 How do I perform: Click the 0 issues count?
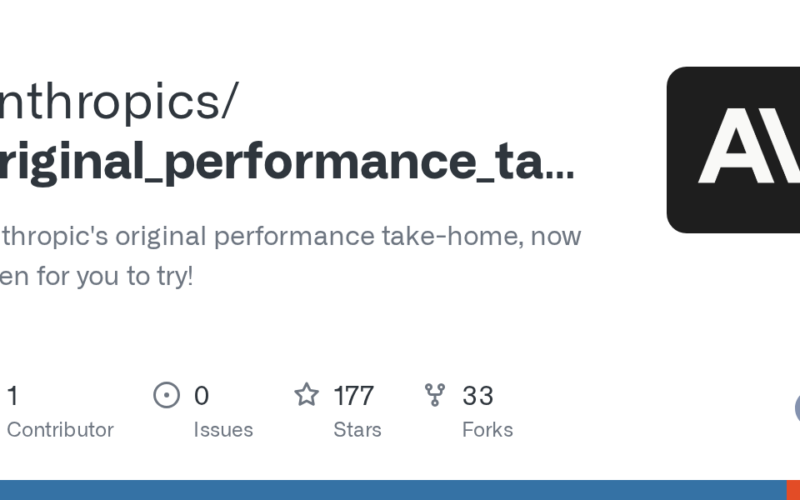[x=201, y=396]
